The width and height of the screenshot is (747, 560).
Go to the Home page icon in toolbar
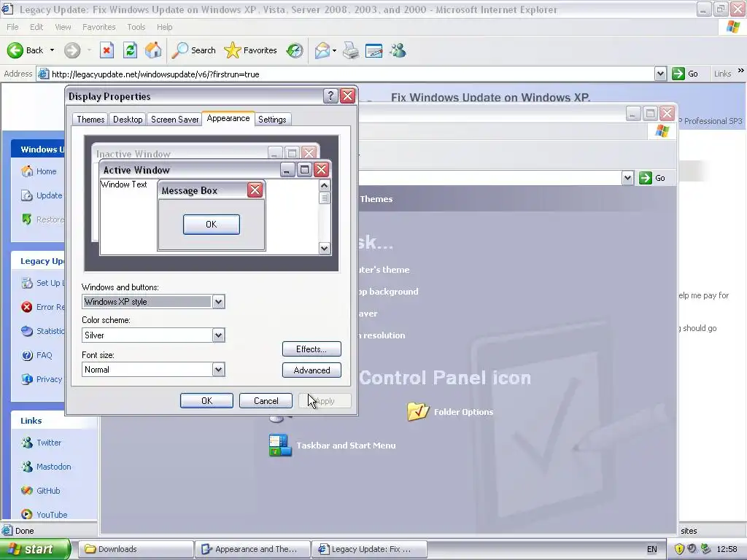coord(153,50)
